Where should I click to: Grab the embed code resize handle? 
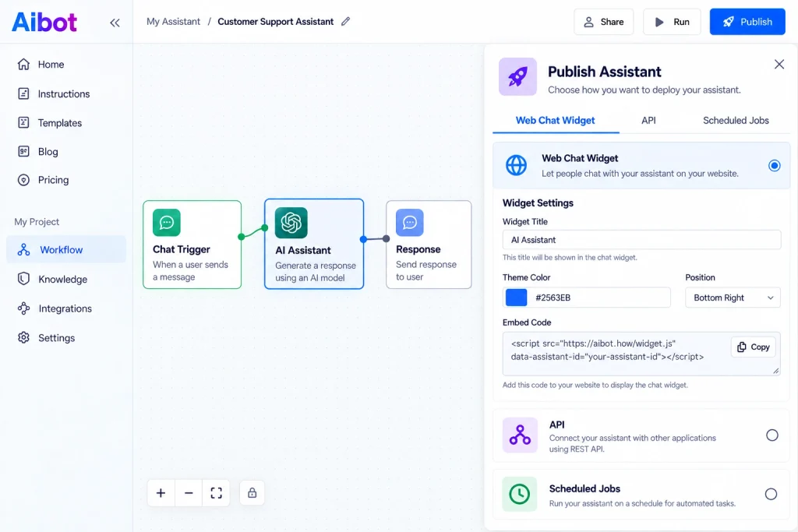[x=775, y=371]
